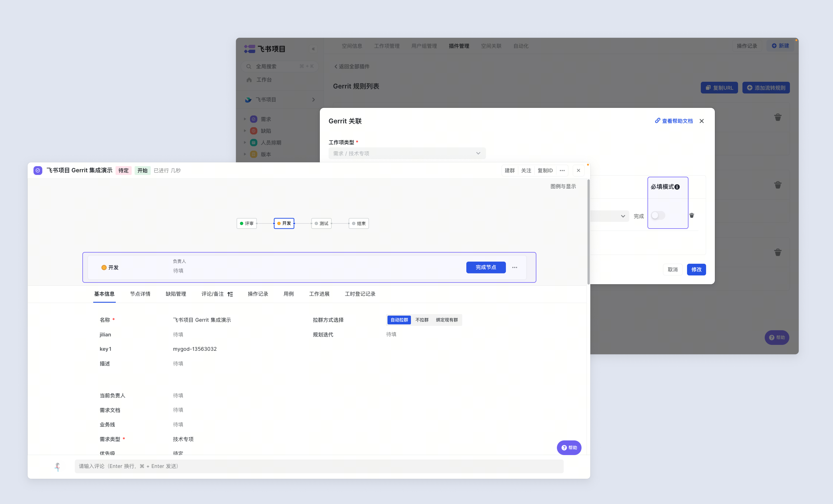Click the 完成节点 button

point(486,267)
